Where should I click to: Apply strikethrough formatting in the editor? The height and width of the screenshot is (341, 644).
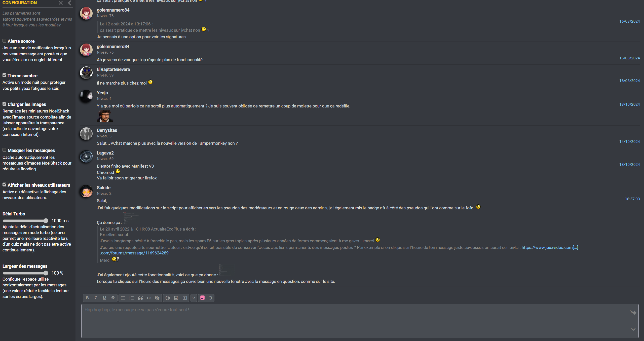(x=113, y=298)
